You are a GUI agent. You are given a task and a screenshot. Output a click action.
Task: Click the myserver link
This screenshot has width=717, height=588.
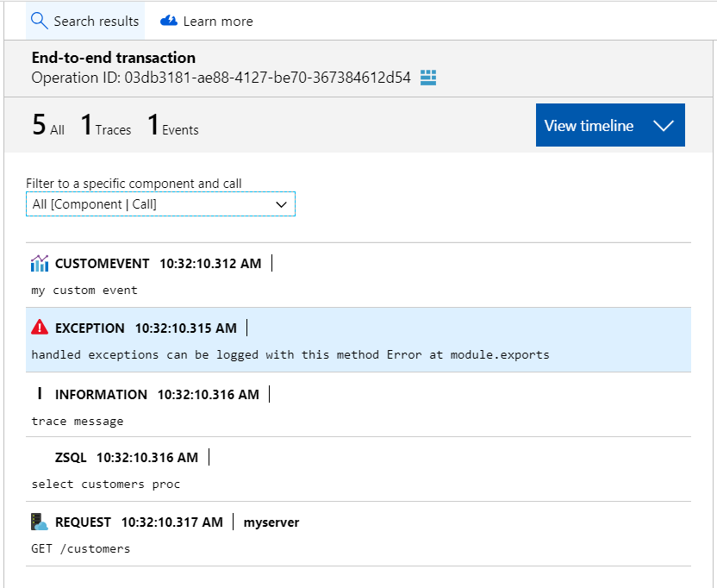pos(271,522)
